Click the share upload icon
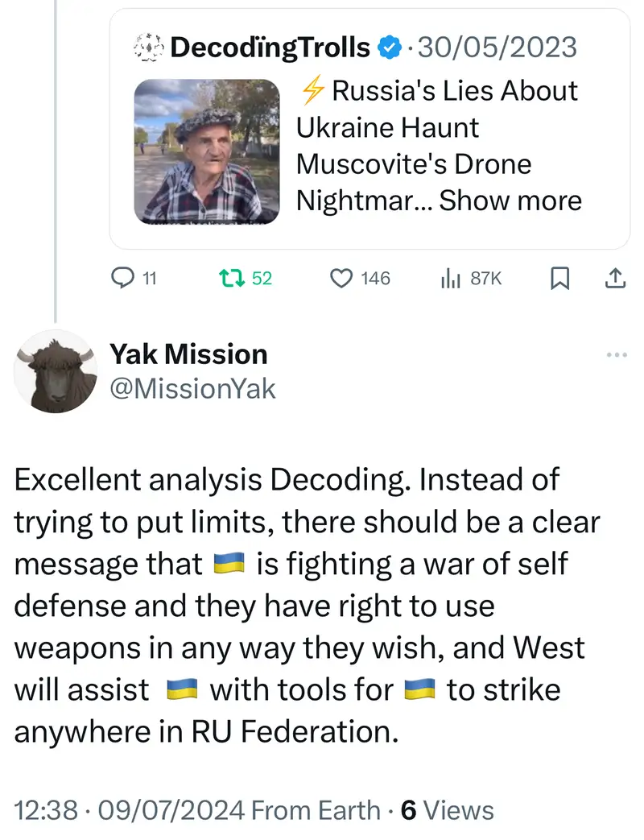 coord(613,279)
